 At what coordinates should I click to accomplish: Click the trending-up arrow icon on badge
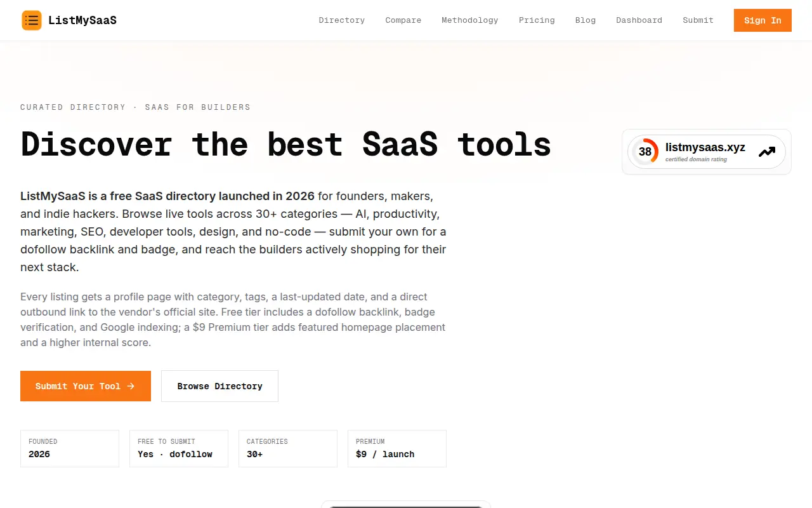(767, 152)
